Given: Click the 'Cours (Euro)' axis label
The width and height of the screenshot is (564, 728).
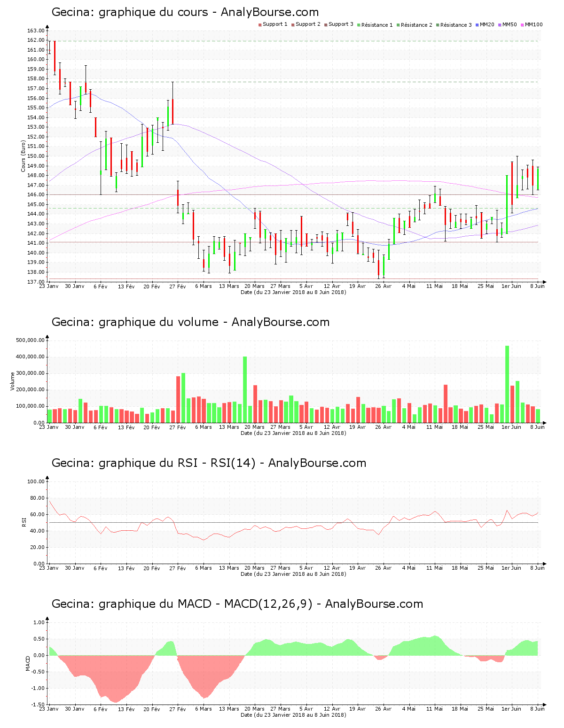Looking at the screenshot, I should coord(23,156).
